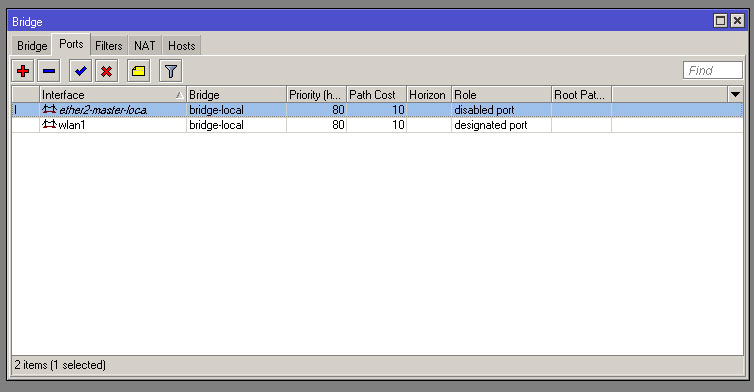Click priority 80 in ether2 row
754x392 pixels.
pyautogui.click(x=338, y=110)
